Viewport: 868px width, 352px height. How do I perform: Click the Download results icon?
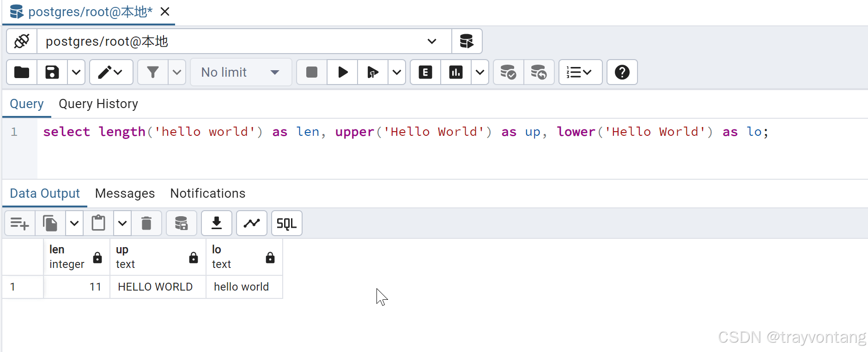(217, 223)
